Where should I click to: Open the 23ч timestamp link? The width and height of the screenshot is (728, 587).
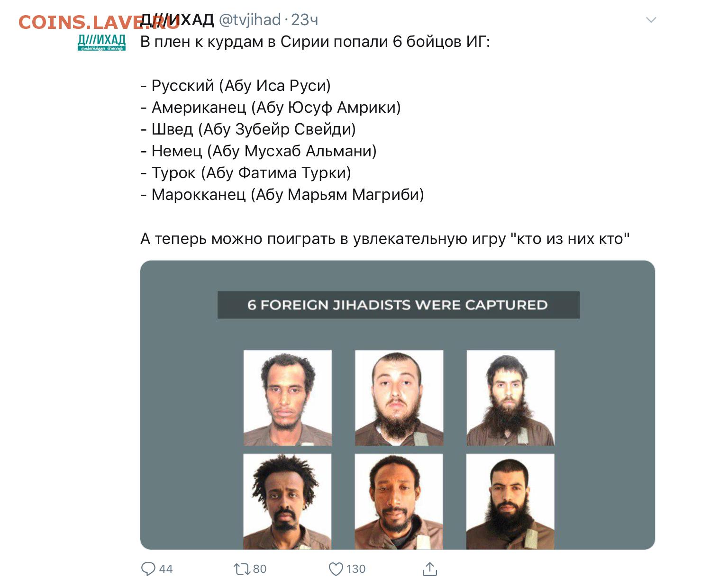click(x=304, y=20)
